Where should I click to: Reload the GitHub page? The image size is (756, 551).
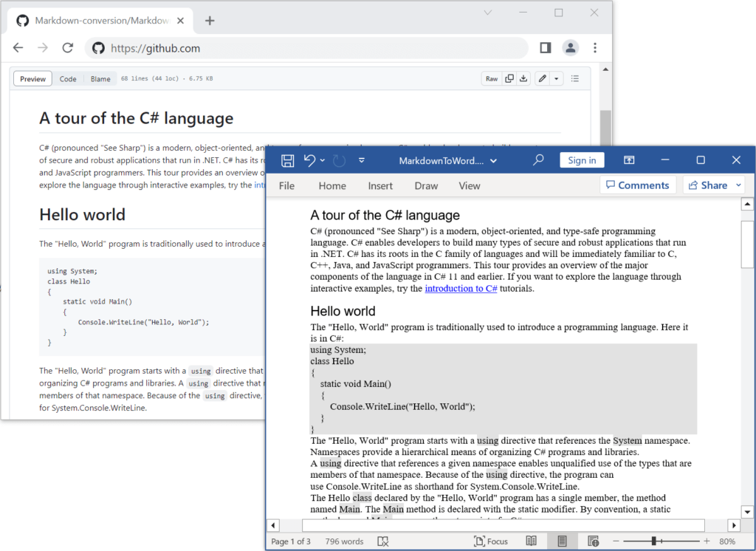pyautogui.click(x=68, y=47)
